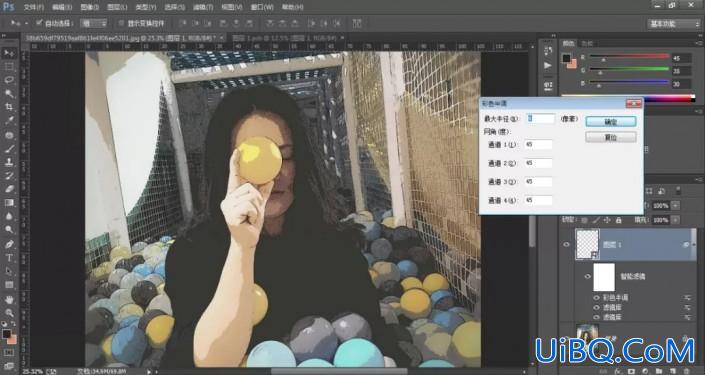705x375 pixels.
Task: Open the 图像(I) menu
Action: tap(90, 7)
